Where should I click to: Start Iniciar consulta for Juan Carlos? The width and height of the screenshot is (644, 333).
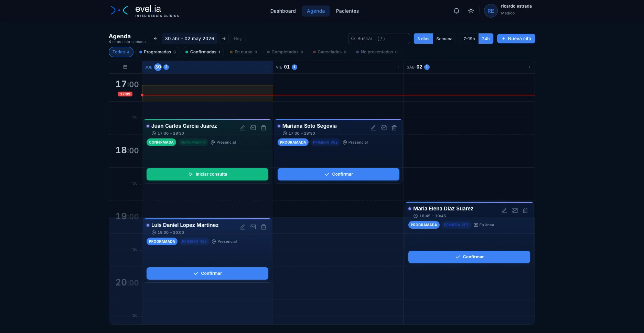(x=207, y=174)
